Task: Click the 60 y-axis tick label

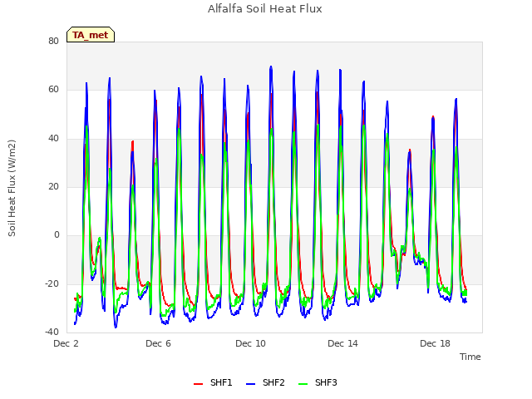Action: [53, 90]
